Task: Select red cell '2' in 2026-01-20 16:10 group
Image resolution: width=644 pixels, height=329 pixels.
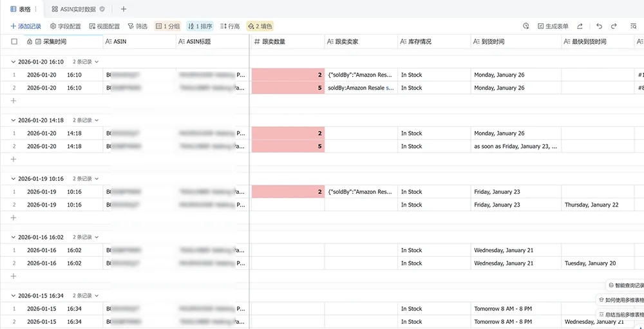Action: click(x=288, y=75)
